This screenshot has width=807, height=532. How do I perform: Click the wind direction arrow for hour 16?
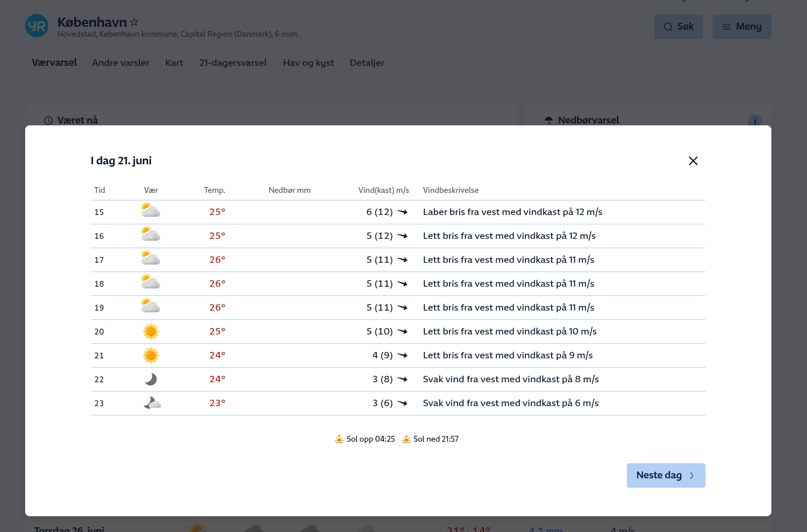pos(402,236)
